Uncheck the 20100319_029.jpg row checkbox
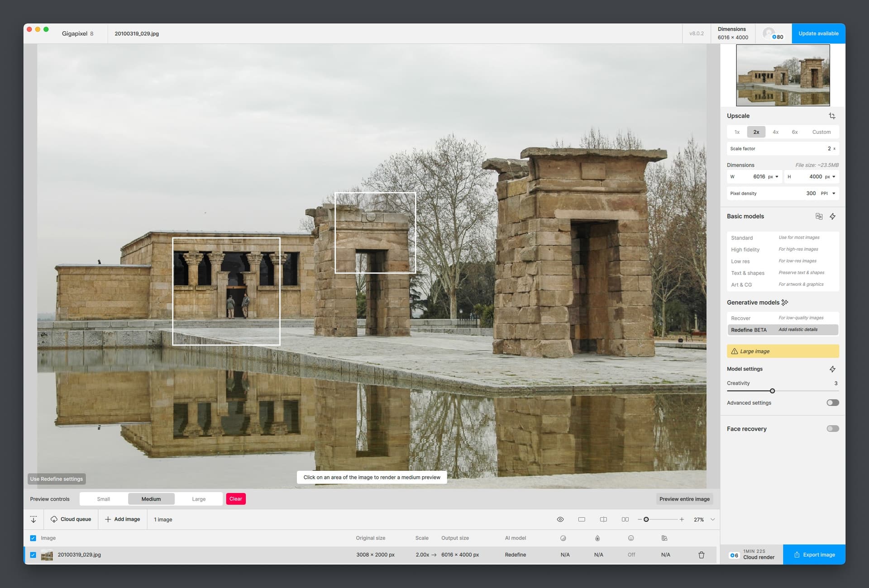The width and height of the screenshot is (869, 588). pos(33,555)
